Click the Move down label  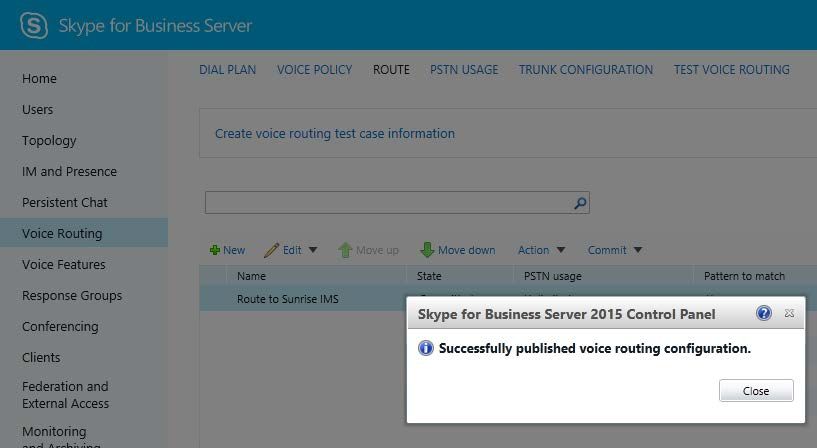click(x=466, y=250)
